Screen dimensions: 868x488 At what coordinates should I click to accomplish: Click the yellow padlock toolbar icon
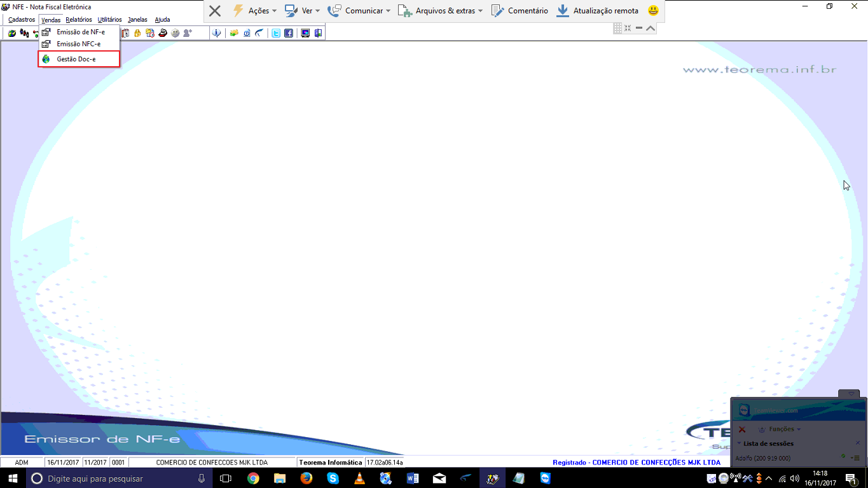137,33
